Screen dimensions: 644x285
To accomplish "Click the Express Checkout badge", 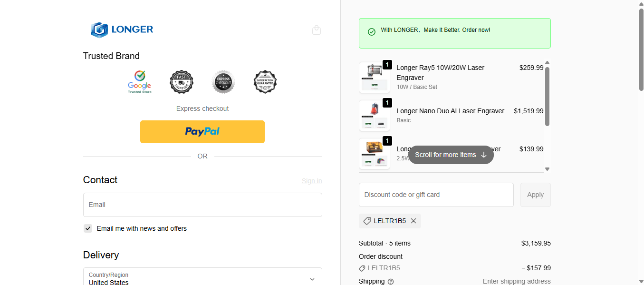I will tap(223, 82).
